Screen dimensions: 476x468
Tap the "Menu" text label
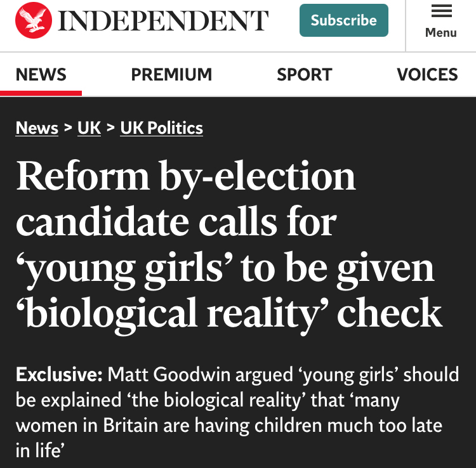441,32
